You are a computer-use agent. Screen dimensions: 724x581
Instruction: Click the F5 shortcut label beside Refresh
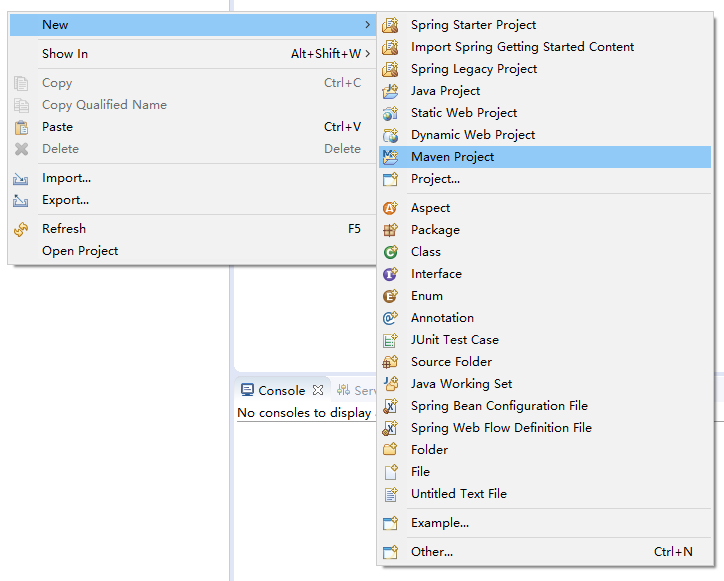coord(354,229)
